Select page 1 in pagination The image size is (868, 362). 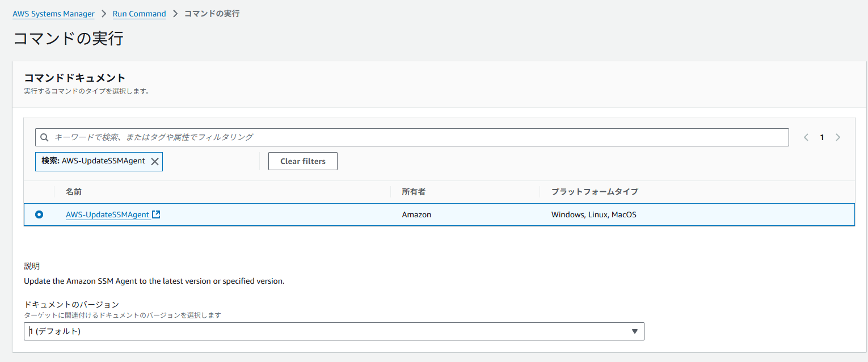point(822,137)
